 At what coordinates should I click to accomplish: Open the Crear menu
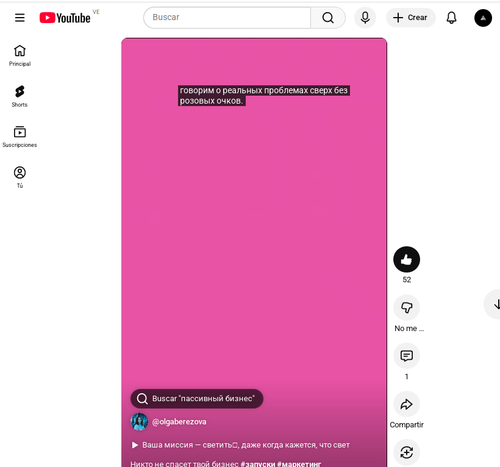point(410,17)
